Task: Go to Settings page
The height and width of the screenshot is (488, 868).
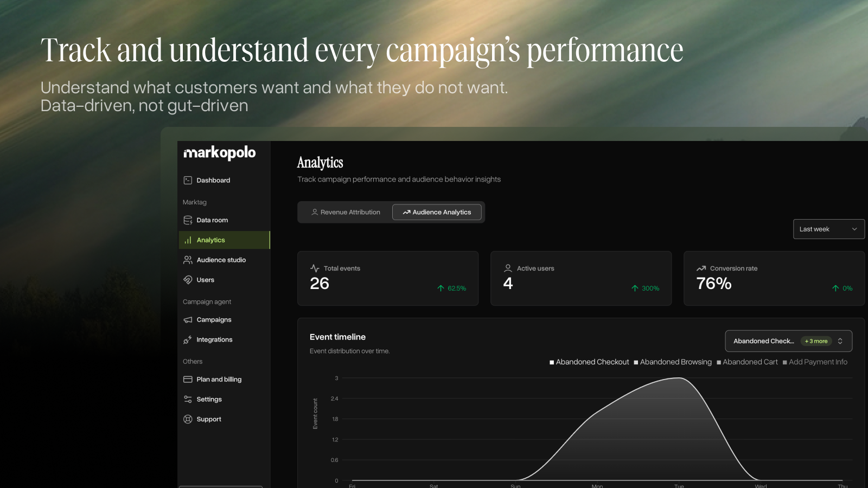Action: [x=224, y=400]
